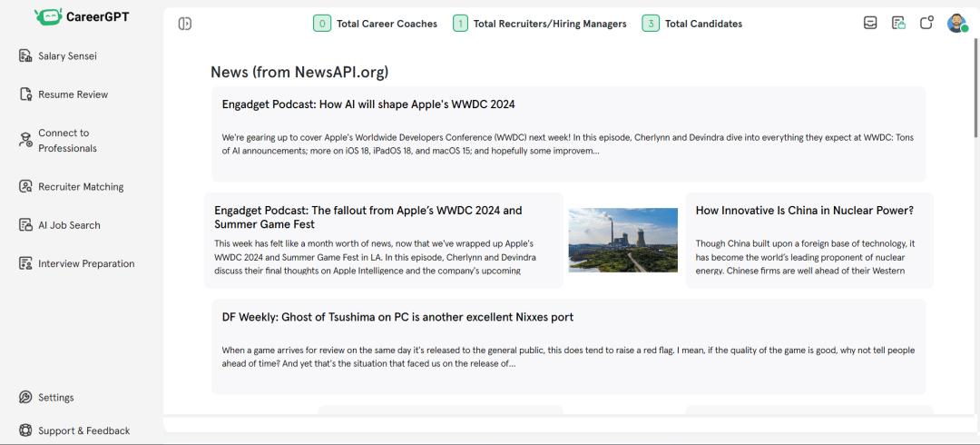This screenshot has width=980, height=445.
Task: Click the description starting "This week has felt"
Action: pyautogui.click(x=375, y=257)
